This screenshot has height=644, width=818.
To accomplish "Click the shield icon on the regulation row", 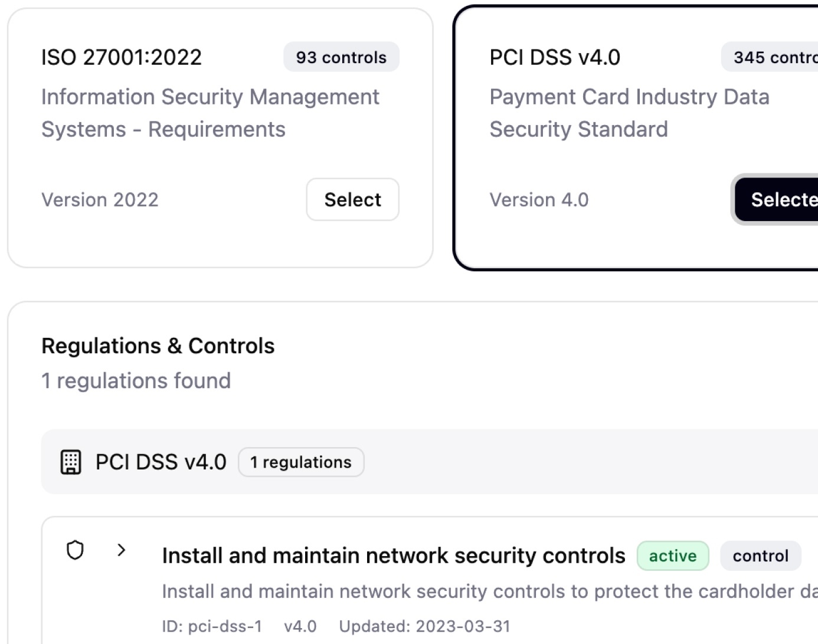I will tap(75, 550).
